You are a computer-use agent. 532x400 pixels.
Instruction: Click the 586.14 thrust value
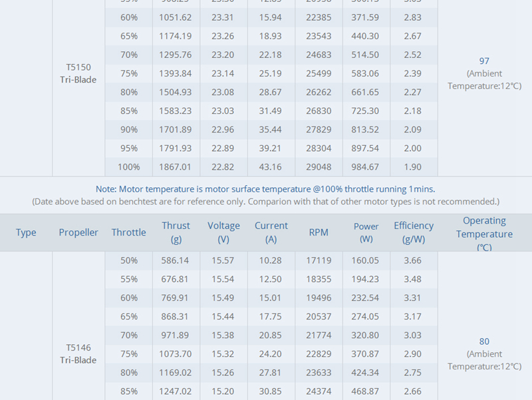coord(176,260)
